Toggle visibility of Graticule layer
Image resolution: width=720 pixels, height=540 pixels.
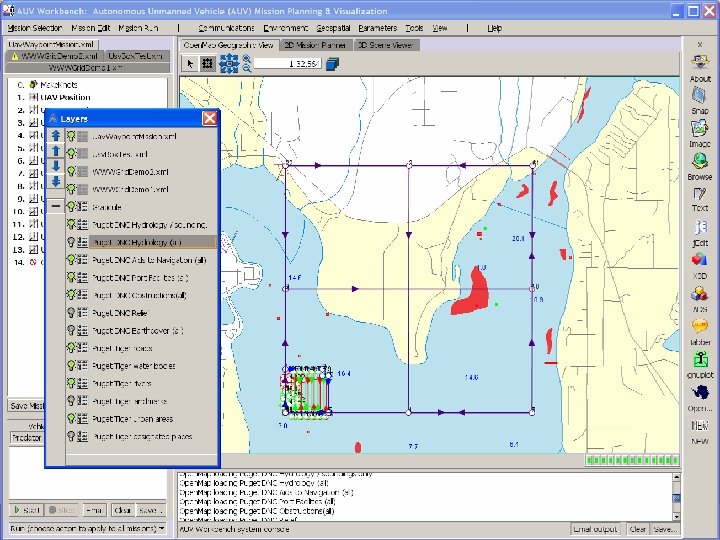[73, 206]
